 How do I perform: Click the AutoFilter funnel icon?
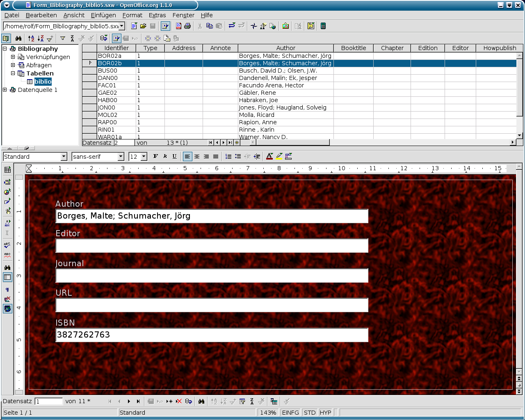pos(63,38)
